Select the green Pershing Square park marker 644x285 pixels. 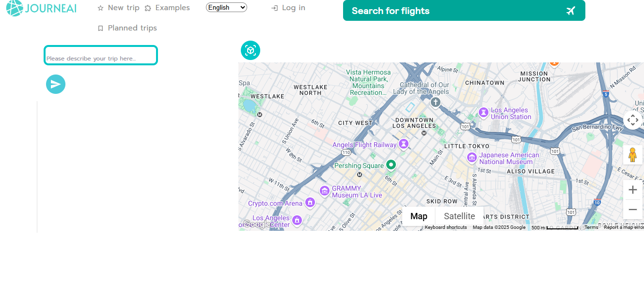tap(391, 165)
